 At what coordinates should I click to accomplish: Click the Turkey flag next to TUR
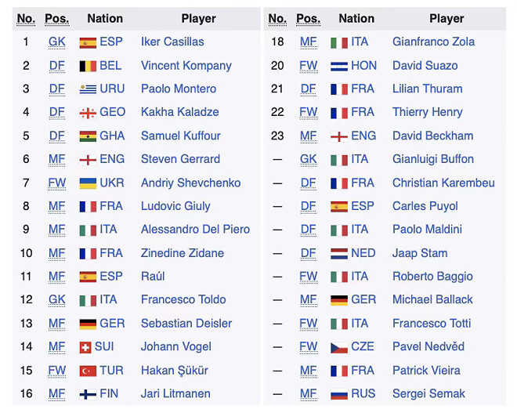point(88,371)
